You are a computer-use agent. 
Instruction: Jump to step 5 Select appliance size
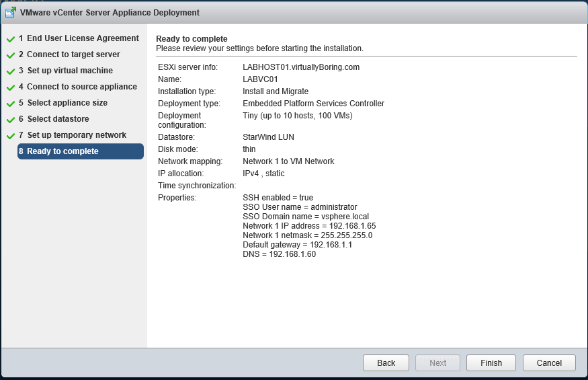click(63, 103)
